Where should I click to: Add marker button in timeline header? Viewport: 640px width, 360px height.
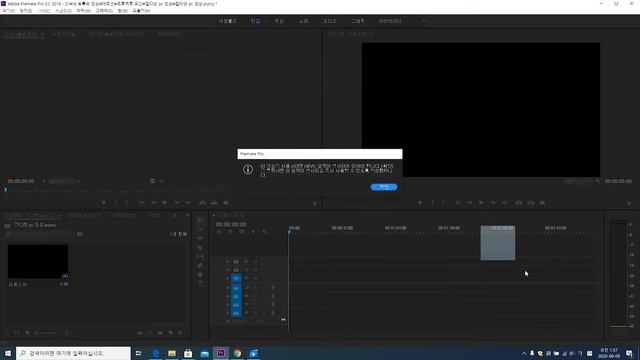pyautogui.click(x=253, y=232)
